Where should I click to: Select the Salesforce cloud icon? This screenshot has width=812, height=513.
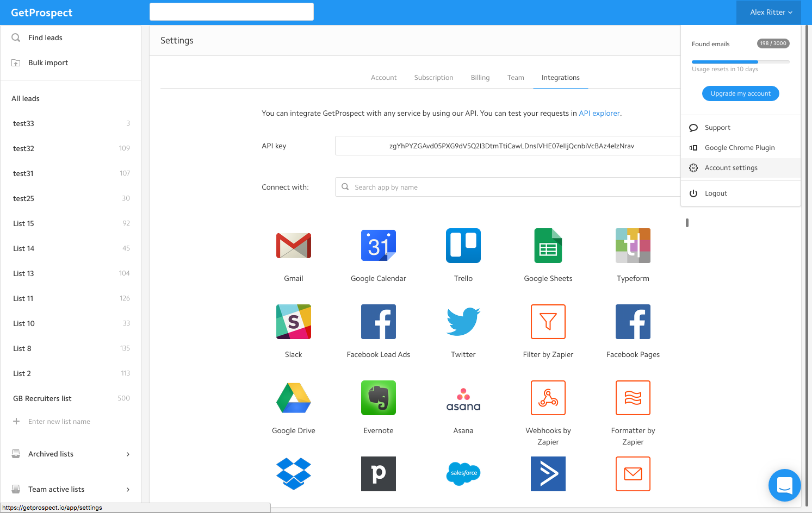click(x=463, y=473)
